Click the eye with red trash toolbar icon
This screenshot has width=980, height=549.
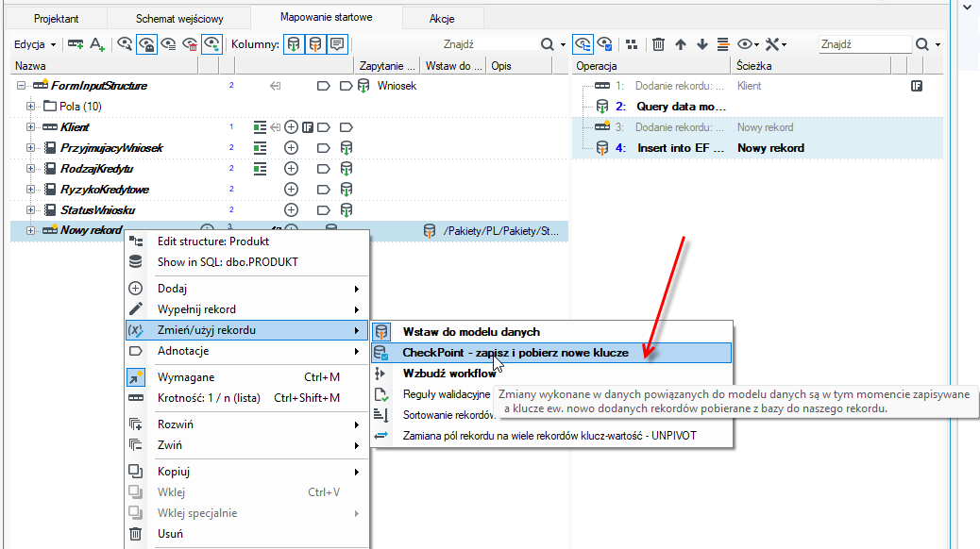pos(190,44)
